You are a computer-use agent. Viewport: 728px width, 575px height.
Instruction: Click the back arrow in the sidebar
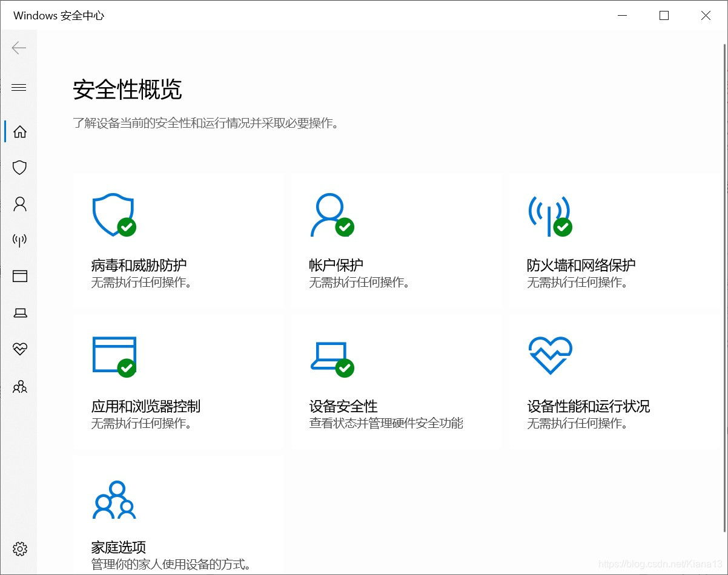click(x=19, y=48)
